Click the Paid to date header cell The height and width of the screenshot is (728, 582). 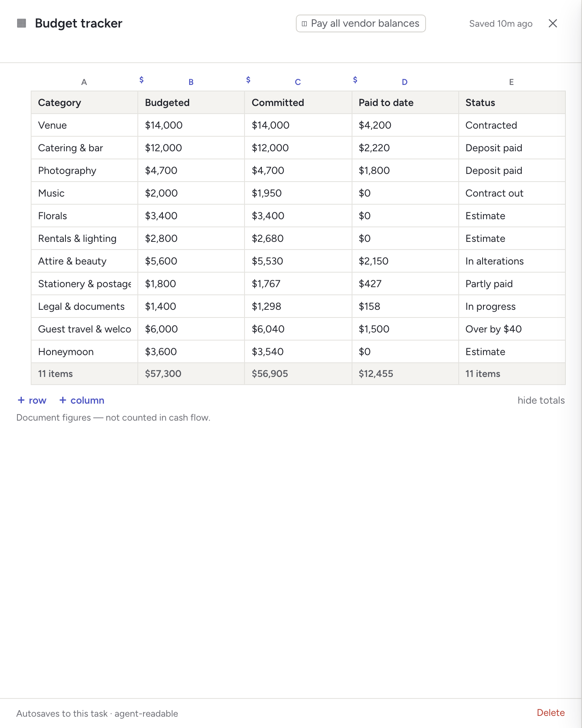tap(405, 103)
